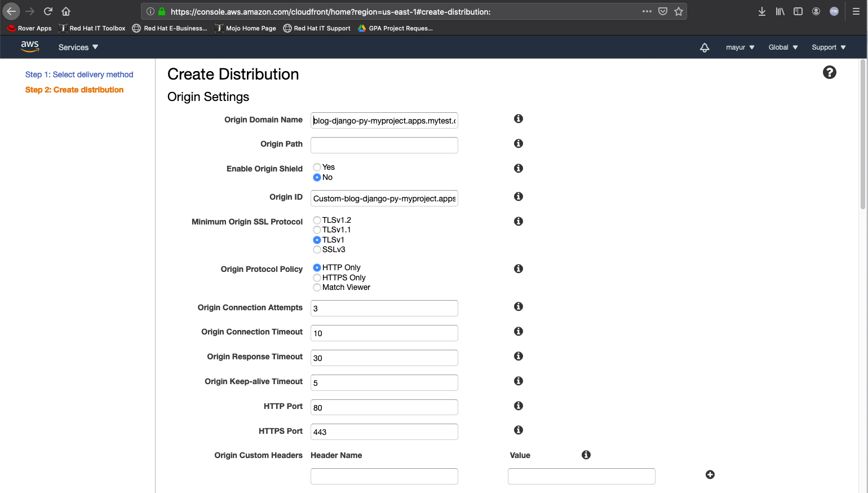Viewport: 868px width, 493px height.
Task: Expand the Global region dropdown
Action: [x=783, y=47]
